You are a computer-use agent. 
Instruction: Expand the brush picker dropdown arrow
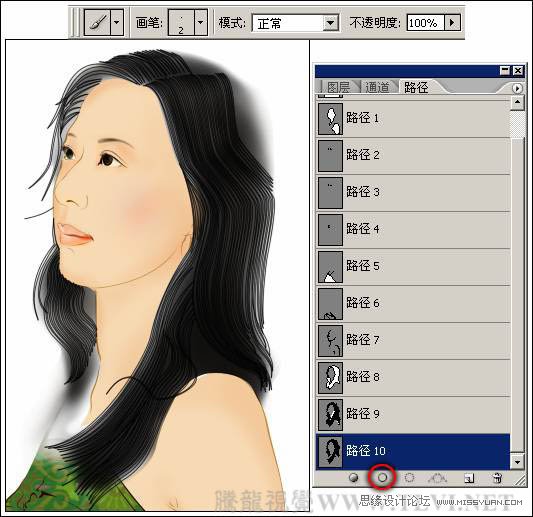(201, 22)
